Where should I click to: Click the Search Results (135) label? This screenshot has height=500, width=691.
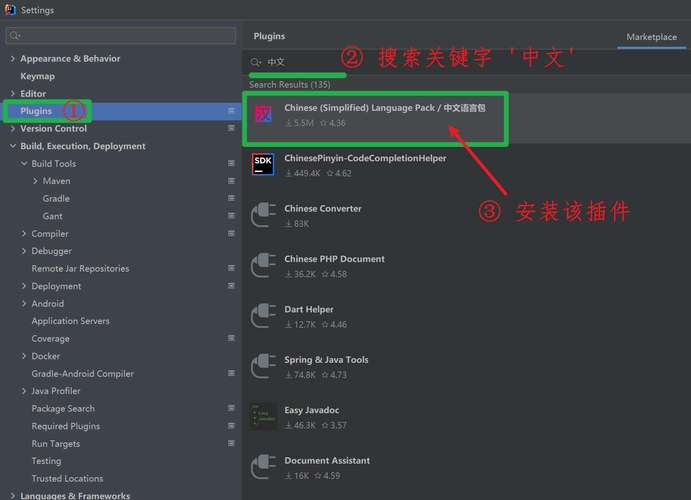[x=290, y=85]
